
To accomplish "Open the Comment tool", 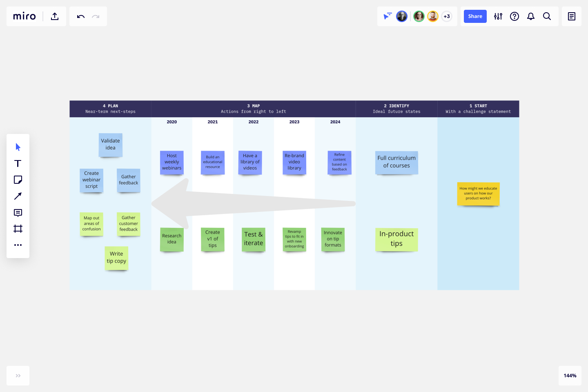I will coord(18,212).
